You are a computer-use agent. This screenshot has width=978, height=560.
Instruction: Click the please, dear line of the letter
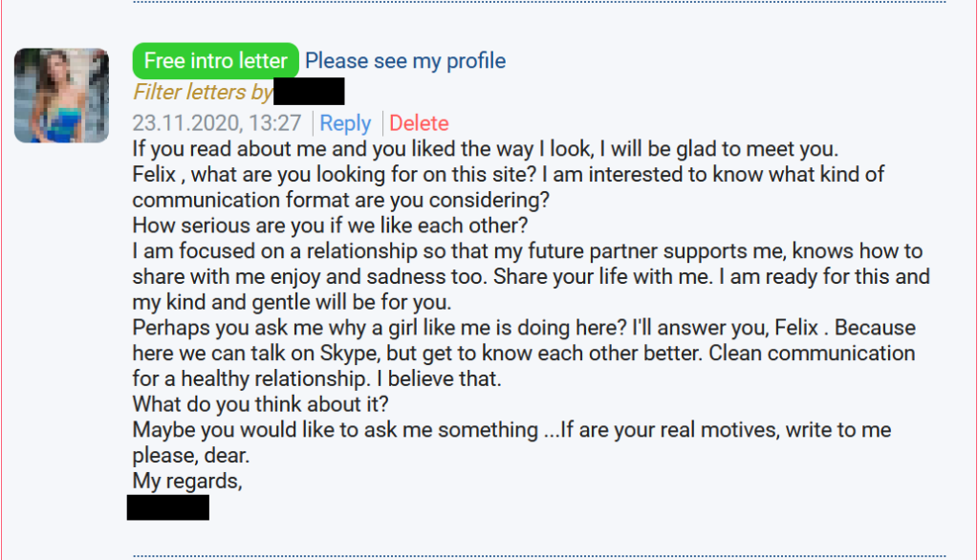coord(191,456)
